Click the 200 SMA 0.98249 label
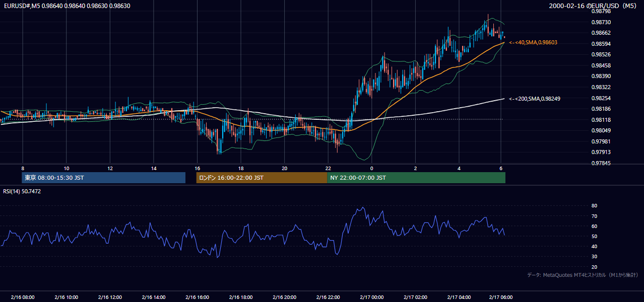 (535, 99)
